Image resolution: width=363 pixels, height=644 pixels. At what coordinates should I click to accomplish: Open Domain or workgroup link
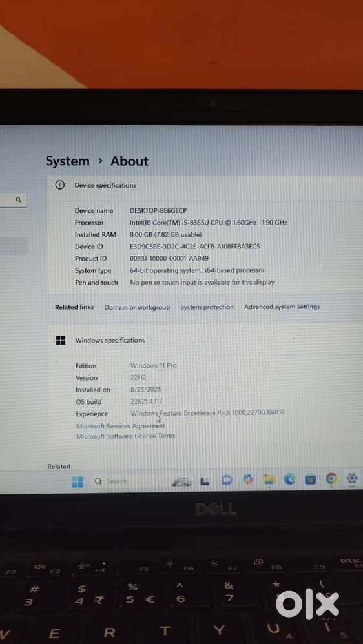coord(137,307)
